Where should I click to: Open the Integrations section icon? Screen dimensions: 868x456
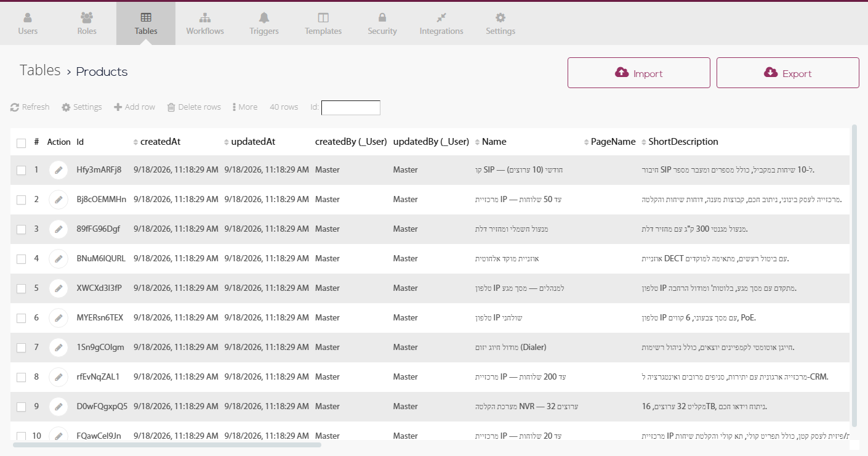(441, 18)
